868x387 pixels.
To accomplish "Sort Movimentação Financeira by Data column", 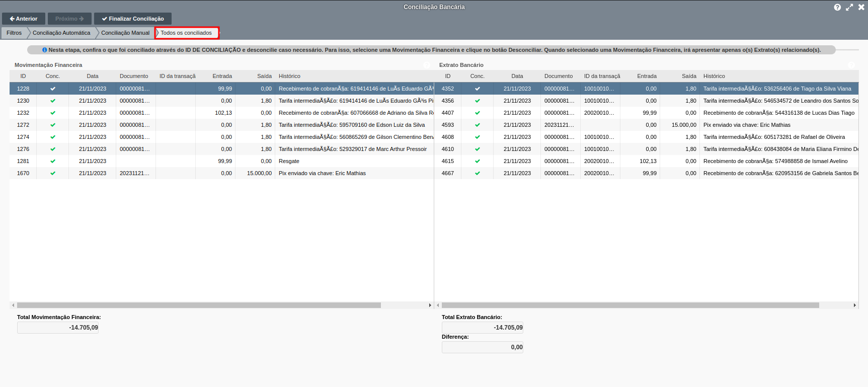I will click(93, 76).
